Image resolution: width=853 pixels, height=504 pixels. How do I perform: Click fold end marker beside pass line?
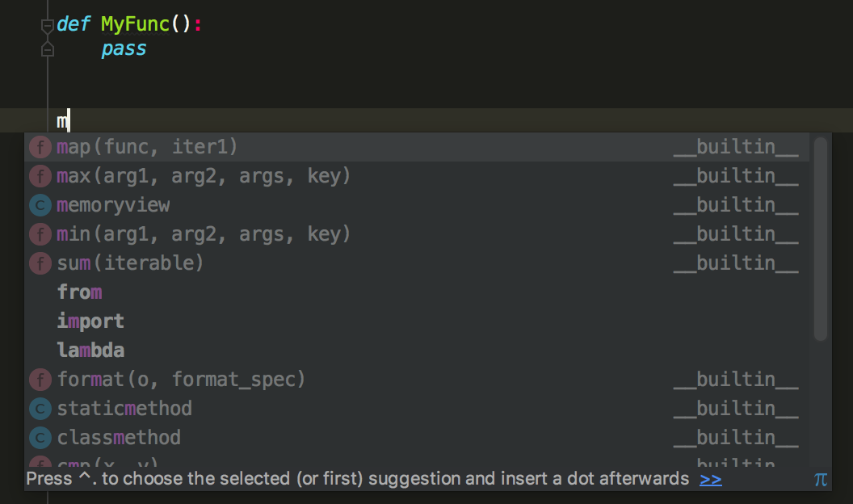47,50
